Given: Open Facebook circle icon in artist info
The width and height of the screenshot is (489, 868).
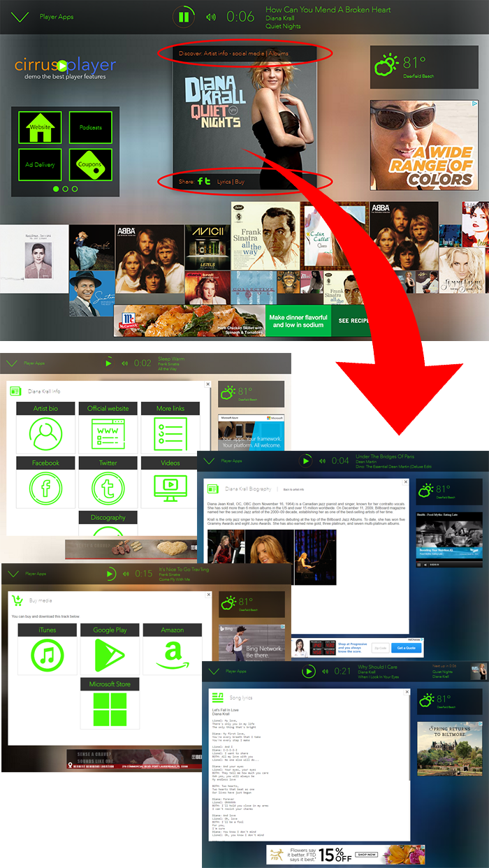Looking at the screenshot, I should point(45,489).
